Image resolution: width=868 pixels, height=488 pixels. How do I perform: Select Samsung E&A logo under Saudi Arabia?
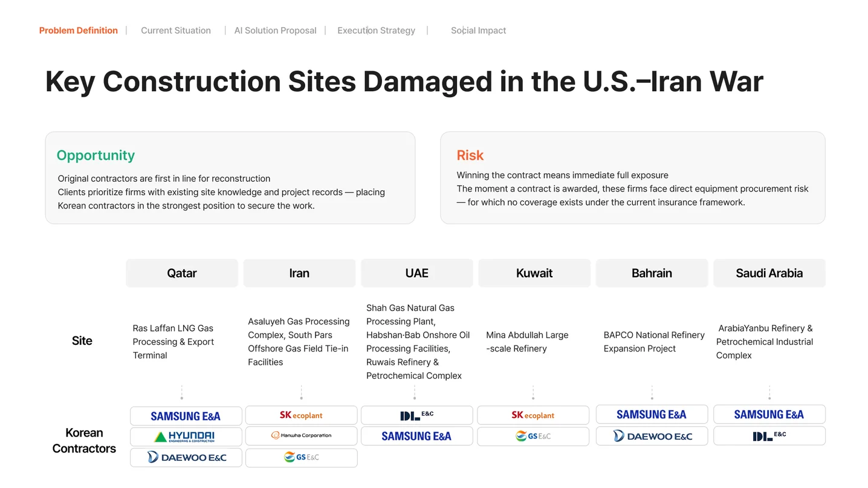tap(769, 414)
